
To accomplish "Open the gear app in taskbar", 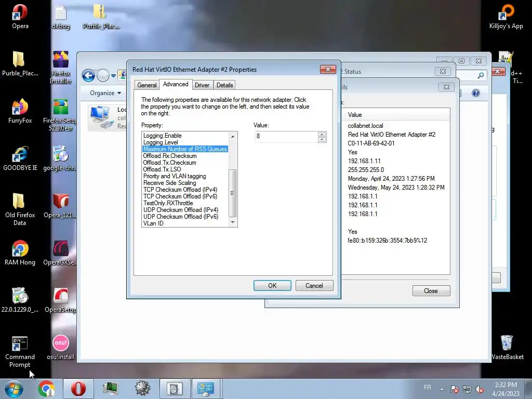I will 142,389.
